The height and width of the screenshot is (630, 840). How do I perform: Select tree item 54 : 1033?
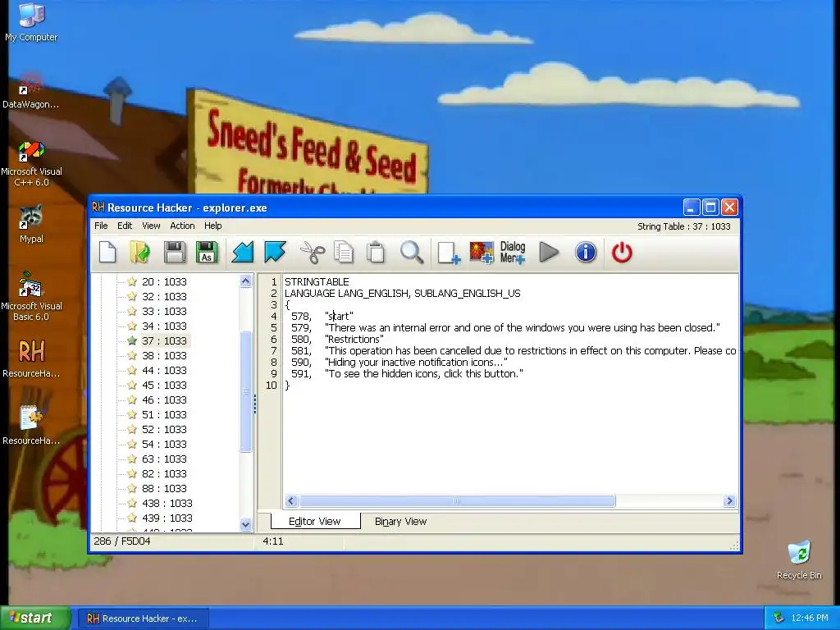(164, 444)
